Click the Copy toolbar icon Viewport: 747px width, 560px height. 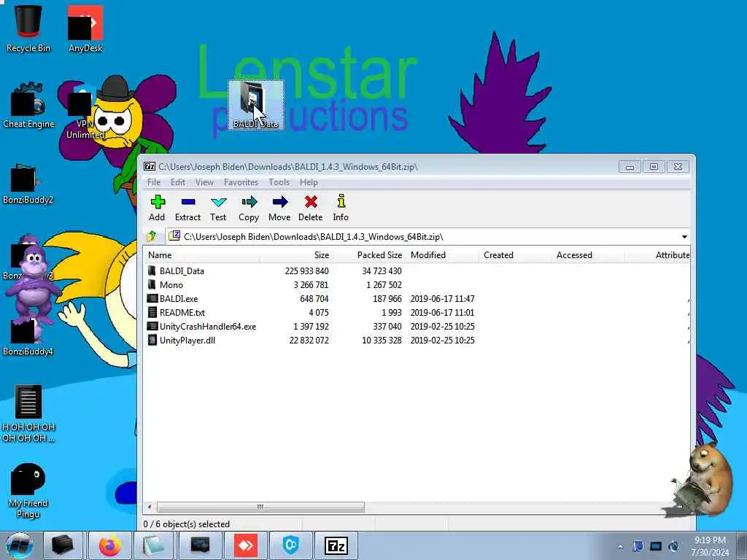[249, 208]
